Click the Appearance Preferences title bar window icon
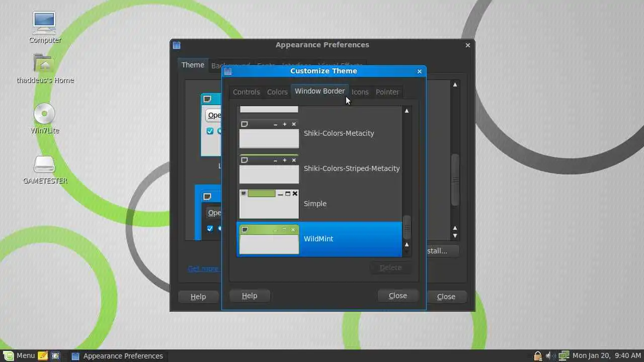This screenshot has height=362, width=644. click(x=177, y=45)
